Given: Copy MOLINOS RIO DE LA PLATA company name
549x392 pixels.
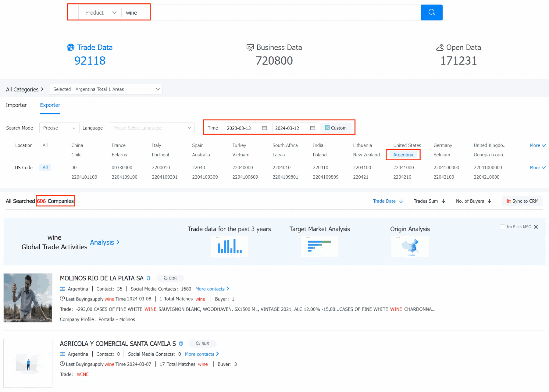Looking at the screenshot, I should (x=149, y=278).
